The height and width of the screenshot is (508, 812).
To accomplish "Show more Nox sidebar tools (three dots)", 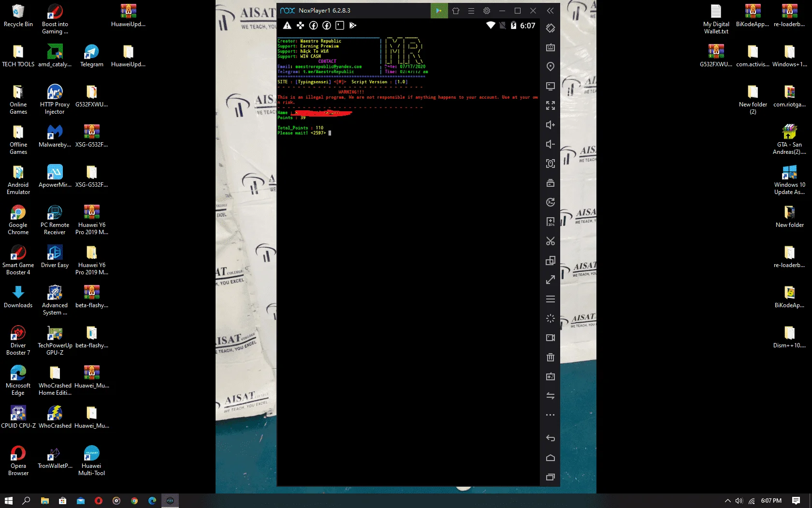I will click(550, 415).
